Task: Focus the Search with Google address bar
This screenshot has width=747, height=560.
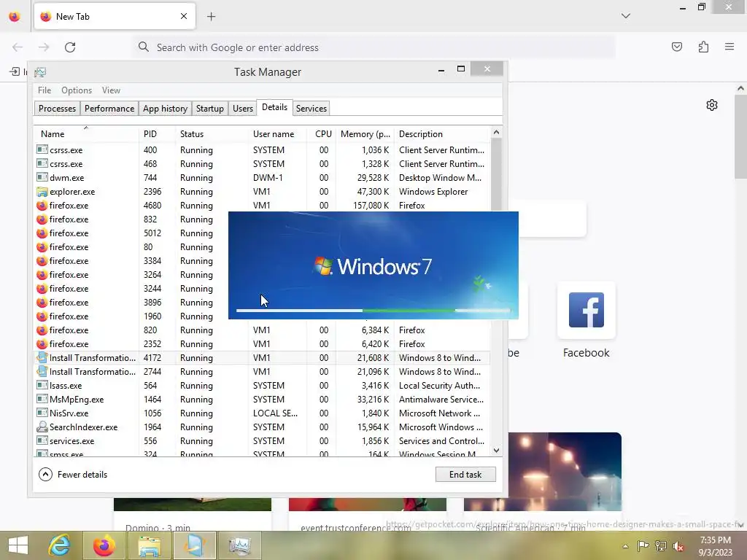Action: pyautogui.click(x=374, y=47)
